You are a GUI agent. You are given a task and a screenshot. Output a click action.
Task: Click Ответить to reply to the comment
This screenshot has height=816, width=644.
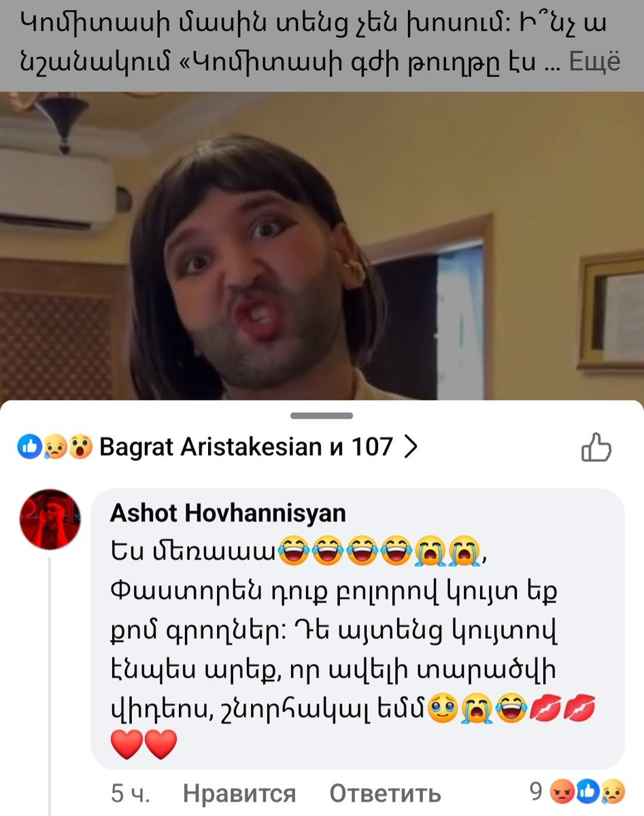click(x=385, y=793)
